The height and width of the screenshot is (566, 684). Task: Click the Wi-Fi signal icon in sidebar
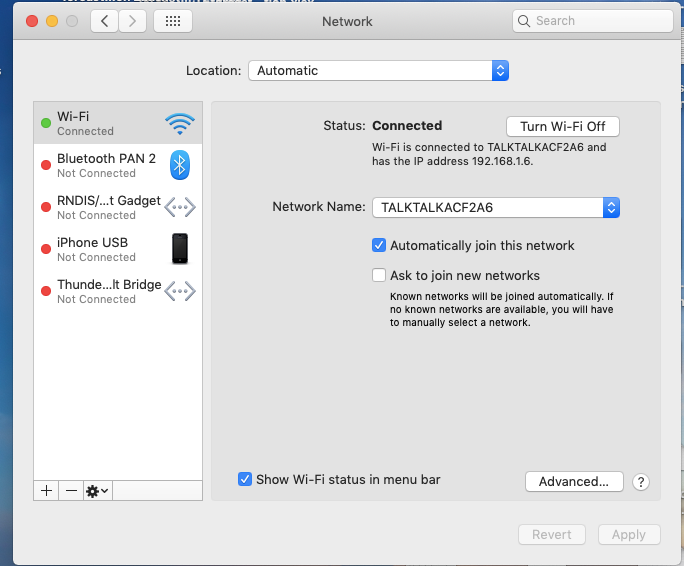pyautogui.click(x=180, y=124)
